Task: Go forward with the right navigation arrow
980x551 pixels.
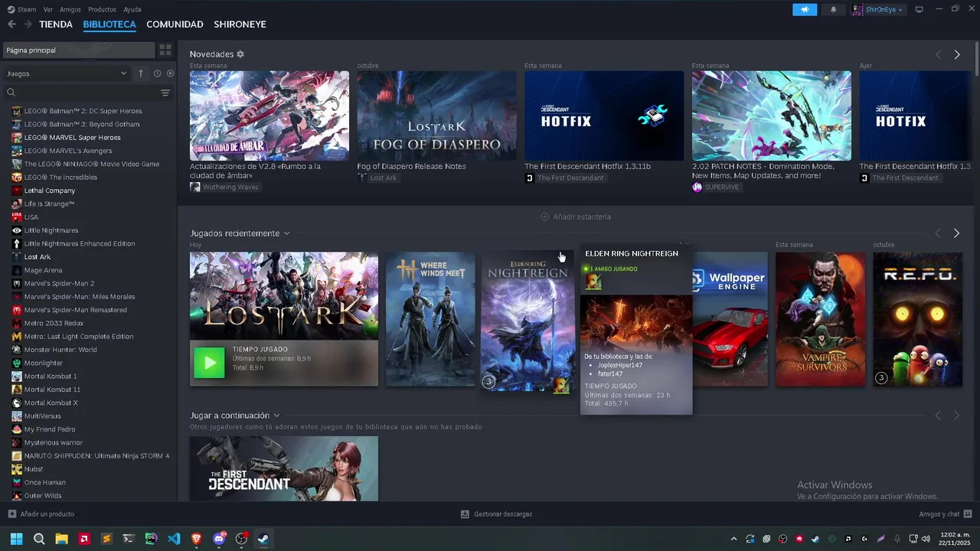Action: coord(28,24)
